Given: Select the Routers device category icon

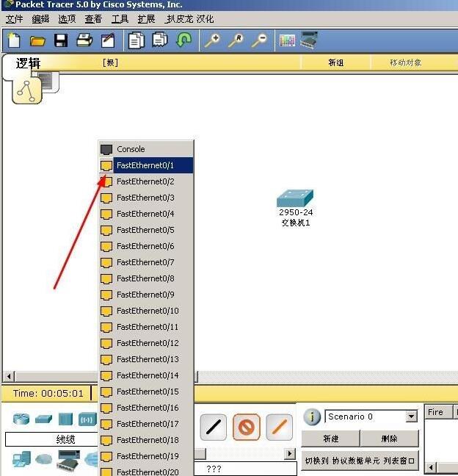Looking at the screenshot, I should point(21,419).
